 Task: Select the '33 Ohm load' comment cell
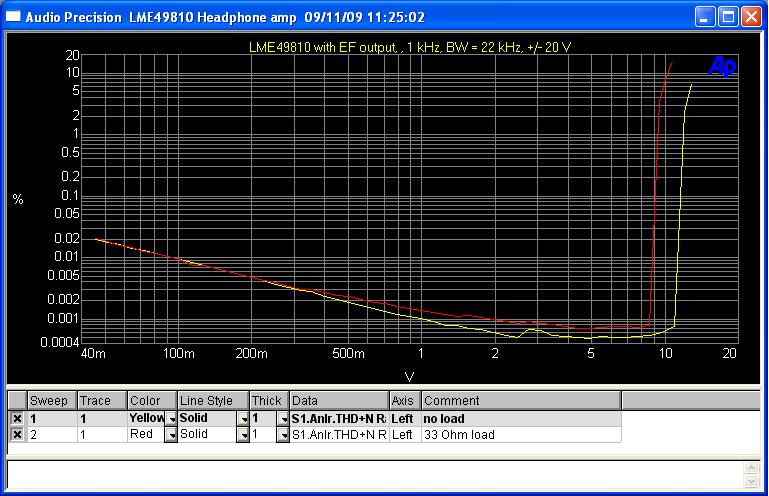coord(521,435)
